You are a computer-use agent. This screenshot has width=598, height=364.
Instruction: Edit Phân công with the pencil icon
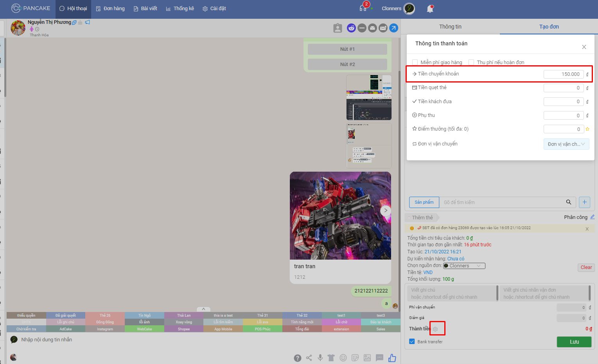click(593, 217)
